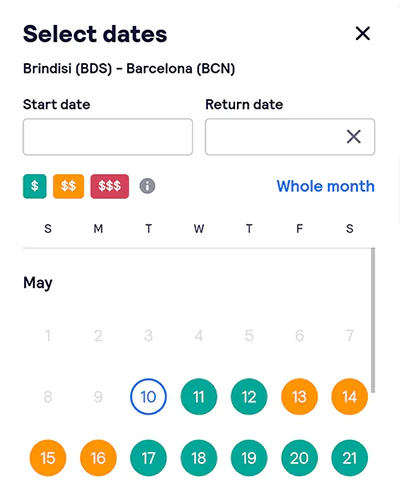Pick May 17 green date
Viewport: 400px width, 491px height.
tap(148, 458)
